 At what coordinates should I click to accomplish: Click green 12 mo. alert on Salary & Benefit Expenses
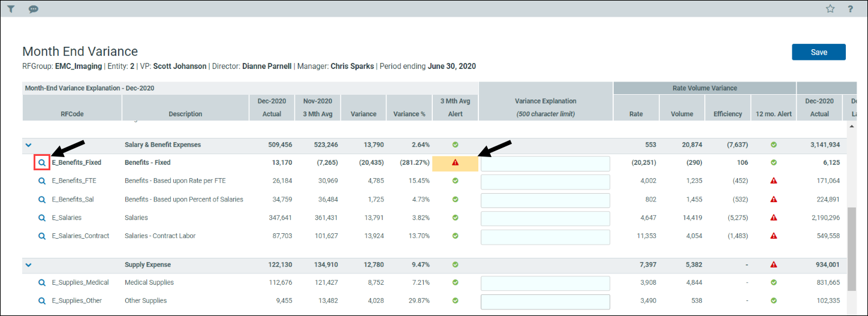[773, 145]
